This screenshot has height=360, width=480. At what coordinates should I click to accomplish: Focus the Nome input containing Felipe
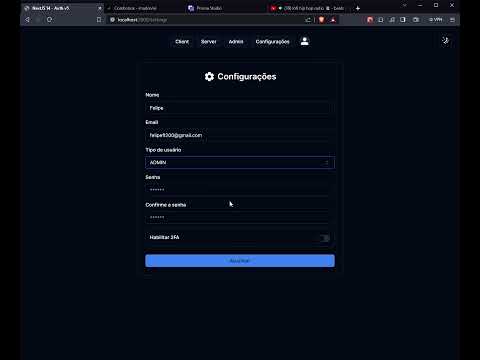point(240,108)
